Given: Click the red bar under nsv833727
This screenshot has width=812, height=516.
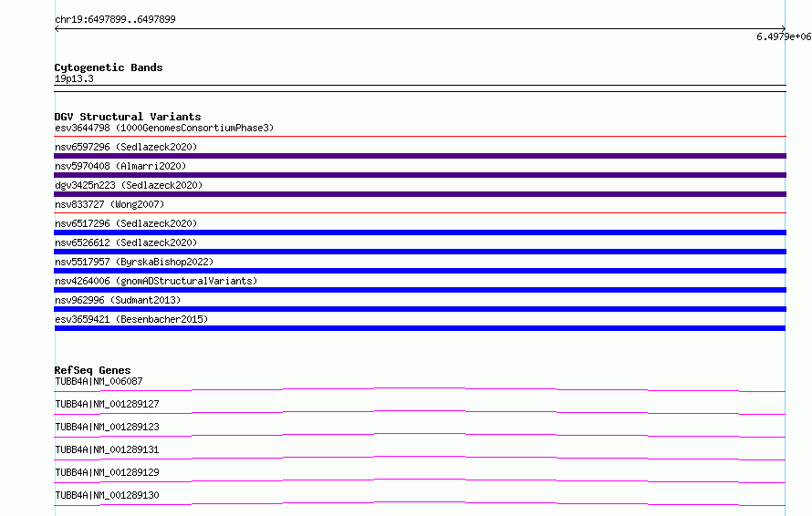Looking at the screenshot, I should (420, 212).
